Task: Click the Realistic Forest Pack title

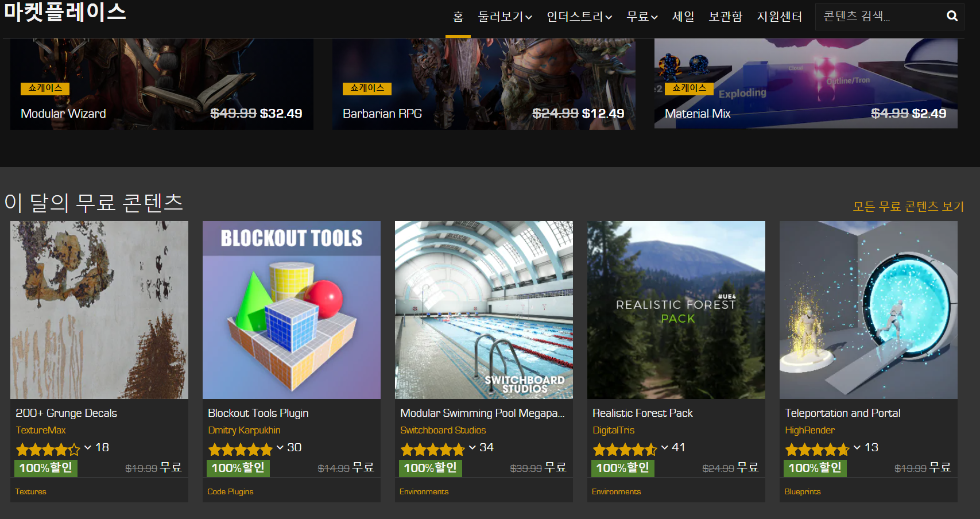Action: click(x=642, y=413)
